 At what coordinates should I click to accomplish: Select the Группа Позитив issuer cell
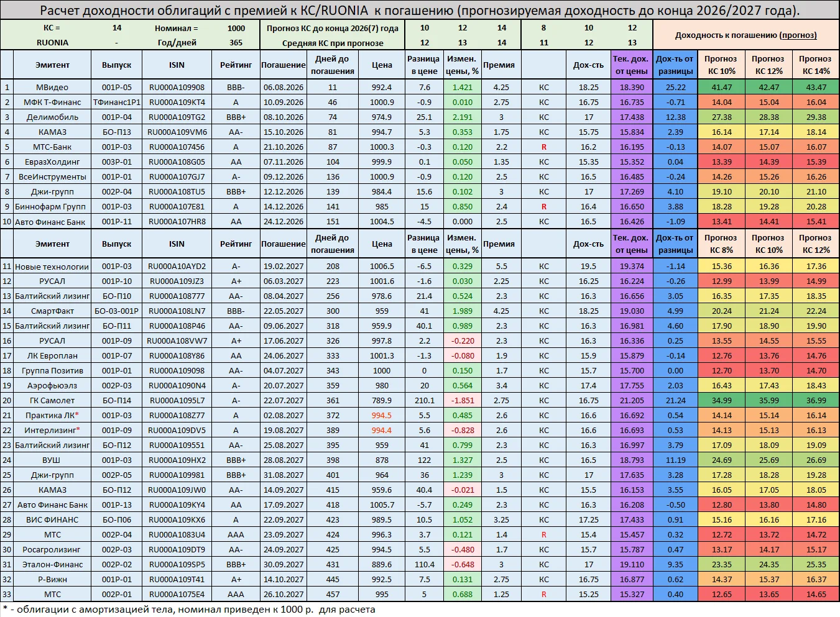pyautogui.click(x=52, y=371)
